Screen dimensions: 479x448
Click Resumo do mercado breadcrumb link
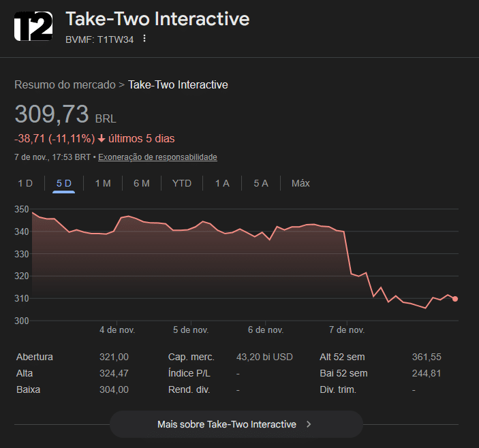65,84
